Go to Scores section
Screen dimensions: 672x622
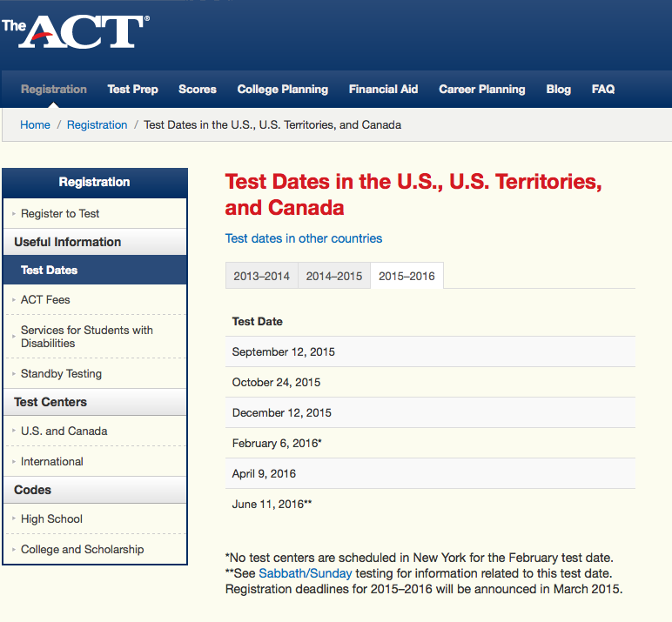tap(198, 89)
